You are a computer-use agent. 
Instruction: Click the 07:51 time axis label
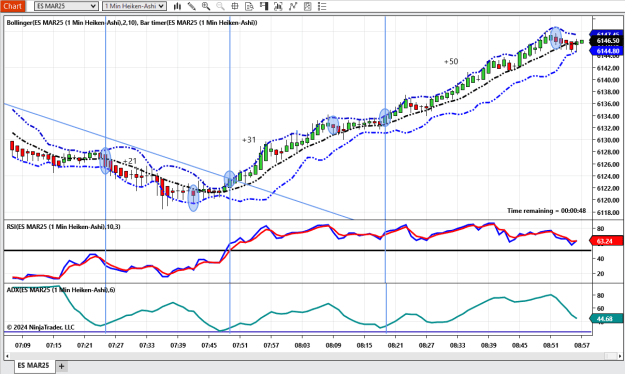[x=240, y=345]
